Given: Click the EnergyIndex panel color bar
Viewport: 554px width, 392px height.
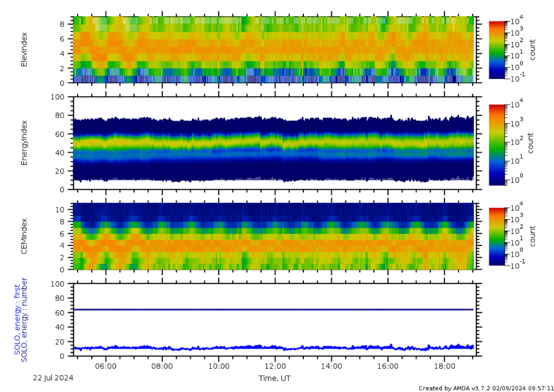Looking at the screenshot, I should pos(497,145).
